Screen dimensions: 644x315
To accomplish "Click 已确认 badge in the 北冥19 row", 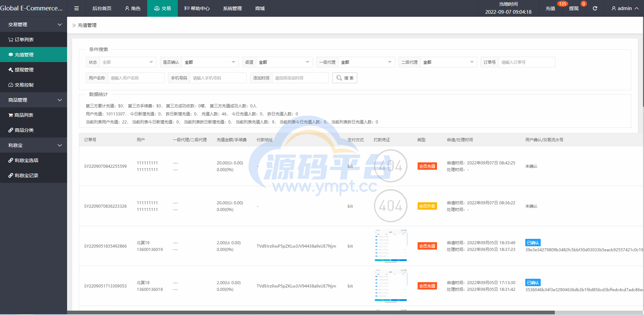I will tap(533, 243).
